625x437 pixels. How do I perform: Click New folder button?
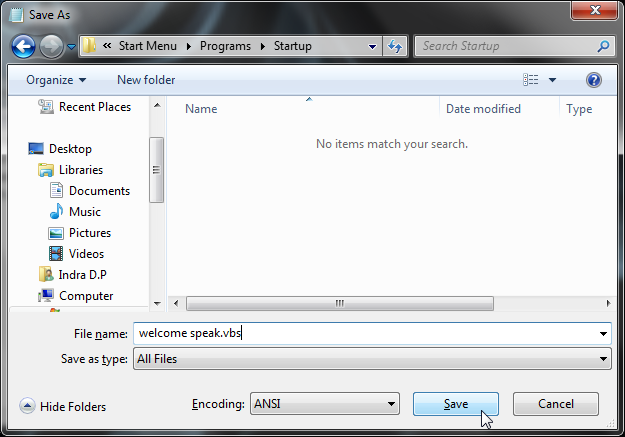pos(146,80)
